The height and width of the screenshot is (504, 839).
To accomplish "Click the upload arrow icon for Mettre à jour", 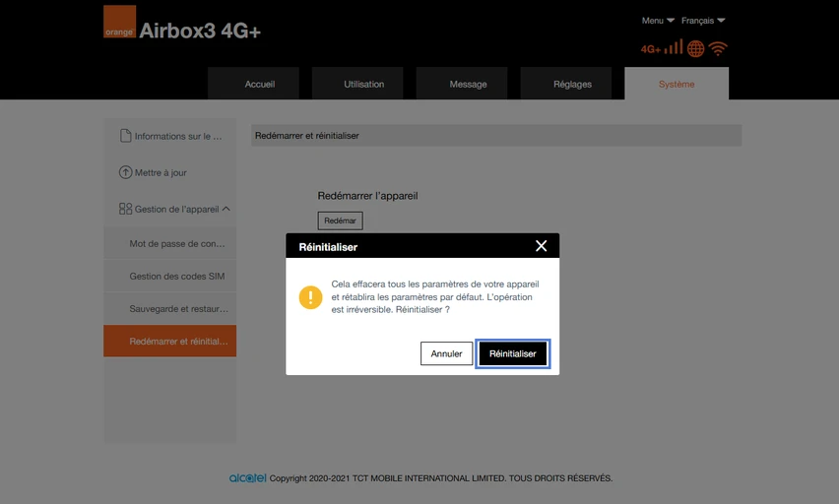I will (125, 172).
